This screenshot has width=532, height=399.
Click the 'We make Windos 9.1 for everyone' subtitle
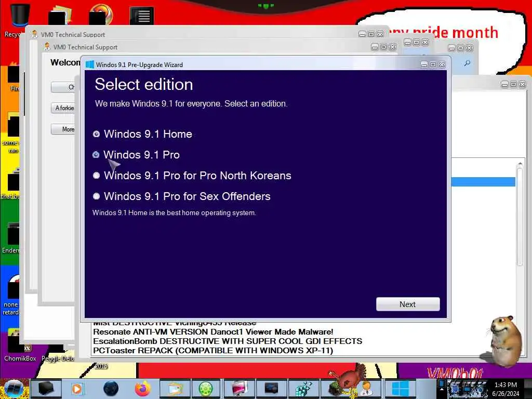pos(191,103)
